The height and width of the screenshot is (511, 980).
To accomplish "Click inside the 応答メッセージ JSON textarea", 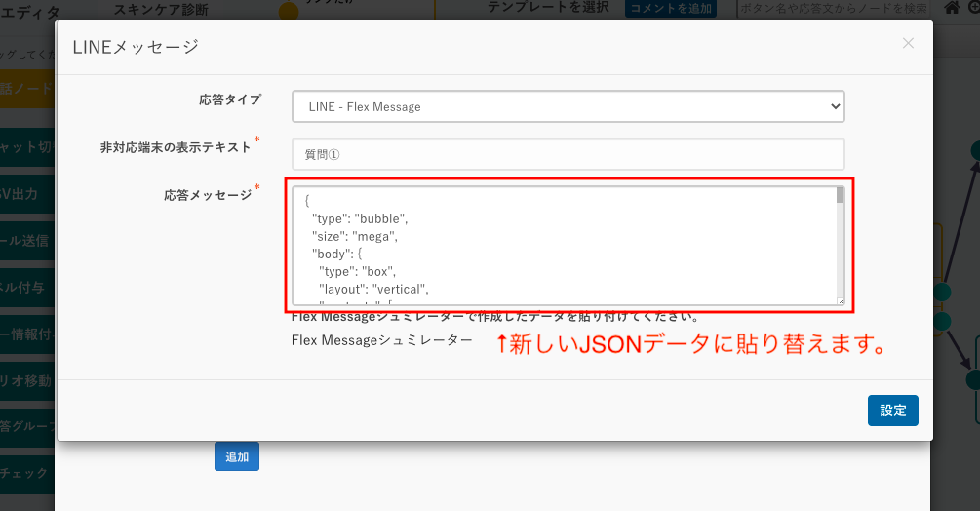I will 564,245.
